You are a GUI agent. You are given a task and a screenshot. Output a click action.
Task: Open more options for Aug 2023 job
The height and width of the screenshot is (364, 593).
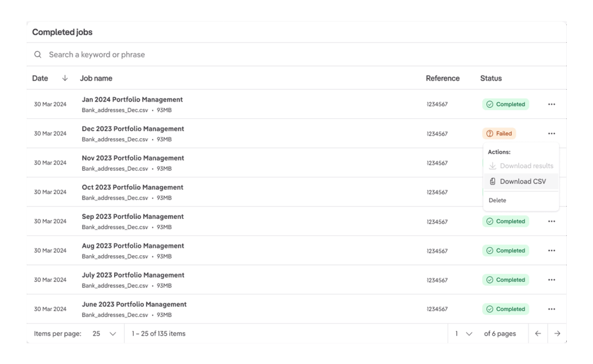(551, 251)
